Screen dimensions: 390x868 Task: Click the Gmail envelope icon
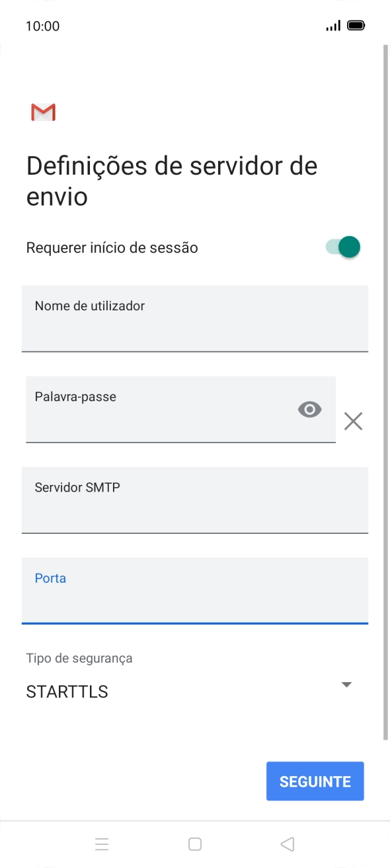coord(43,112)
